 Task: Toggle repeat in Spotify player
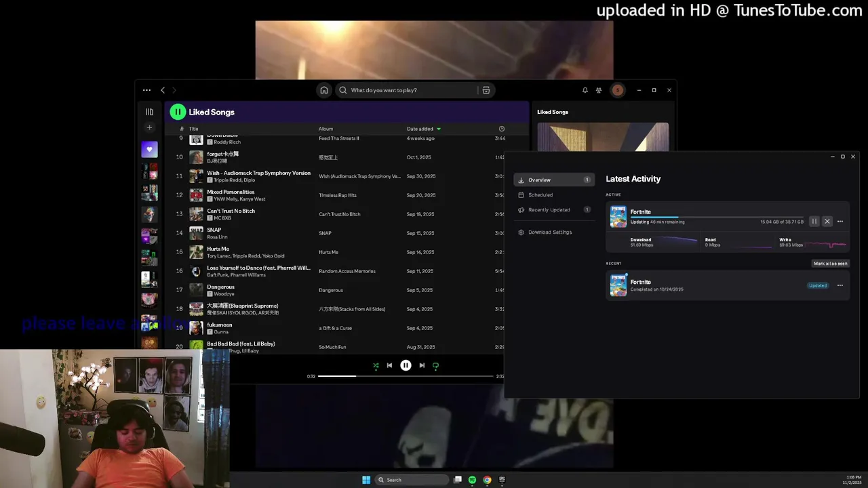435,365
